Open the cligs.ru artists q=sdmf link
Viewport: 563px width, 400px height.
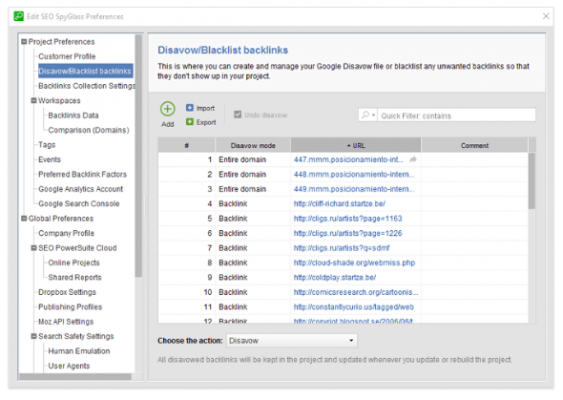(341, 248)
